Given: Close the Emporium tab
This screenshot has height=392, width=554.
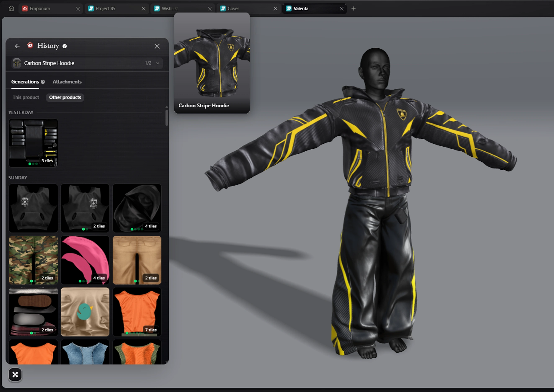Looking at the screenshot, I should 78,9.
